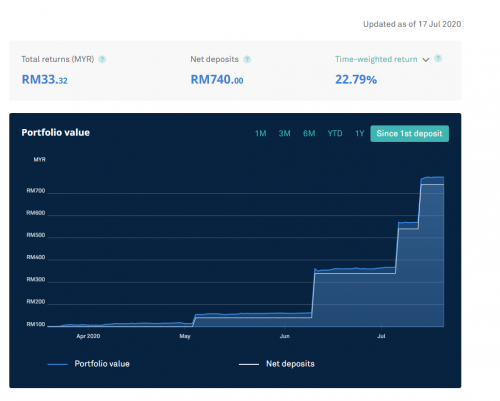The image size is (500, 401).
Task: Switch chart to 6M range
Action: coord(309,134)
